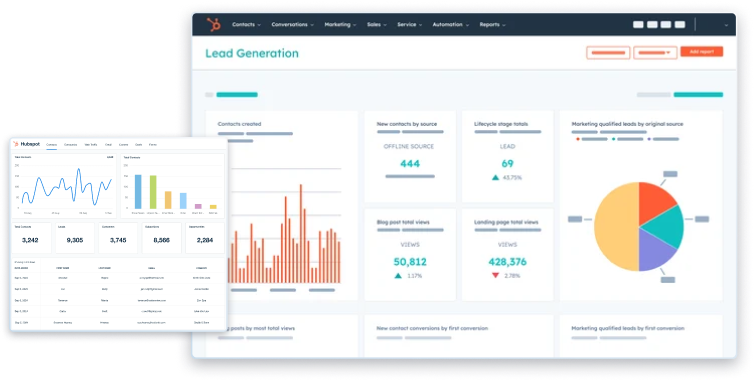Toggle the orange legend dot series
This screenshot has width=754, height=381.
(x=578, y=140)
